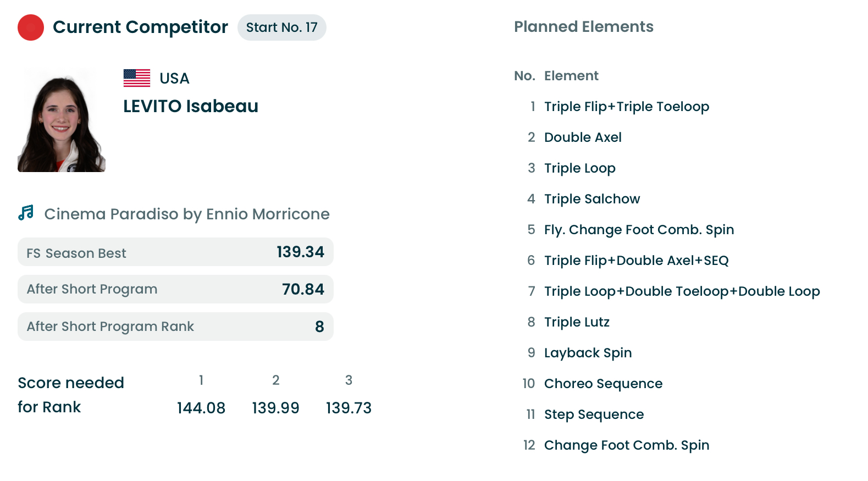Viewport: 868px width, 481px height.
Task: Select the After Short Program Rank row
Action: [x=175, y=327]
